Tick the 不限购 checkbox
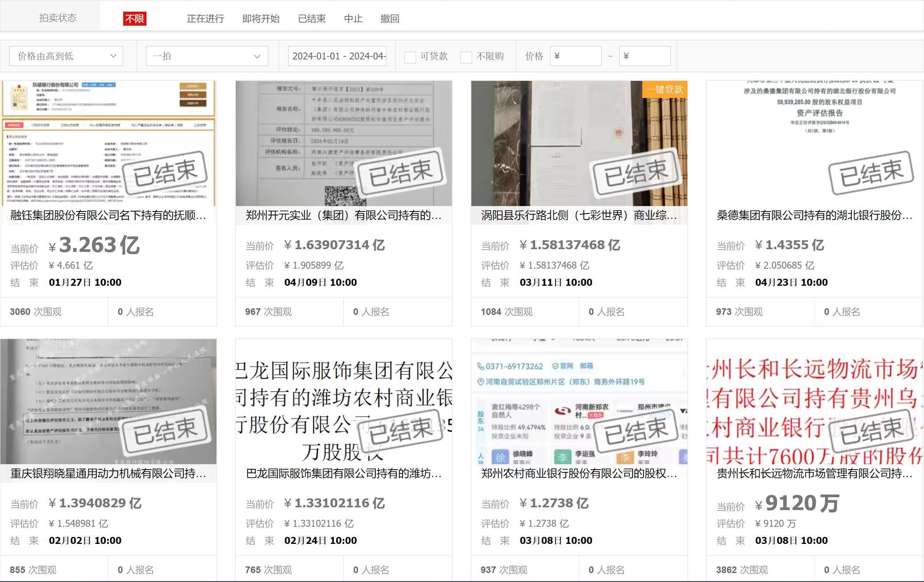 [466, 57]
